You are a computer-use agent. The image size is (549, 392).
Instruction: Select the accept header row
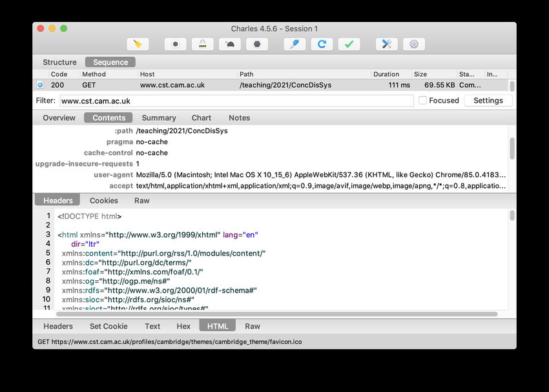point(270,186)
